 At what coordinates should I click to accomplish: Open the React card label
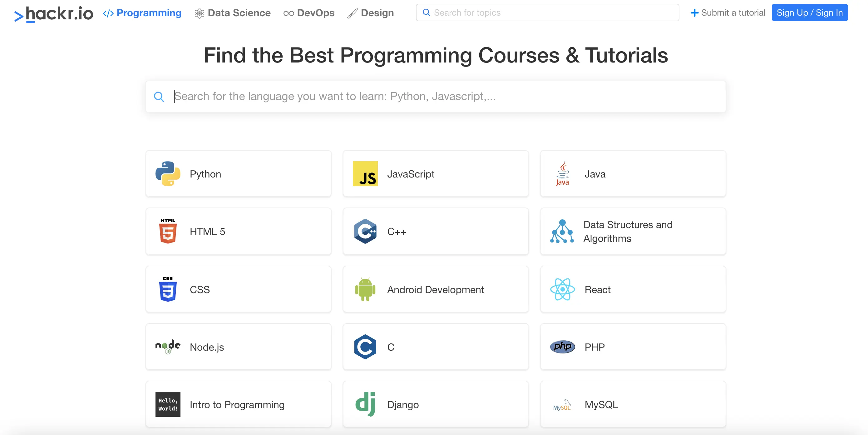pyautogui.click(x=597, y=290)
